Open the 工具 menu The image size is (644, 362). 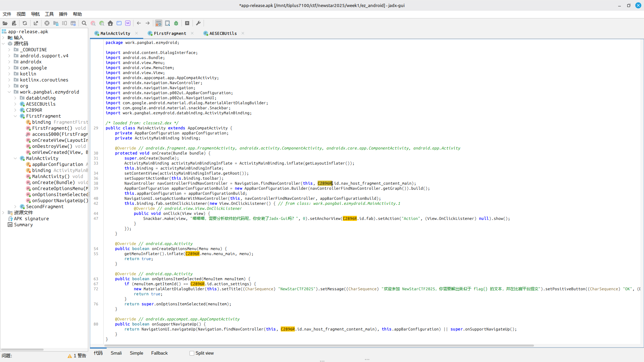pyautogui.click(x=49, y=14)
